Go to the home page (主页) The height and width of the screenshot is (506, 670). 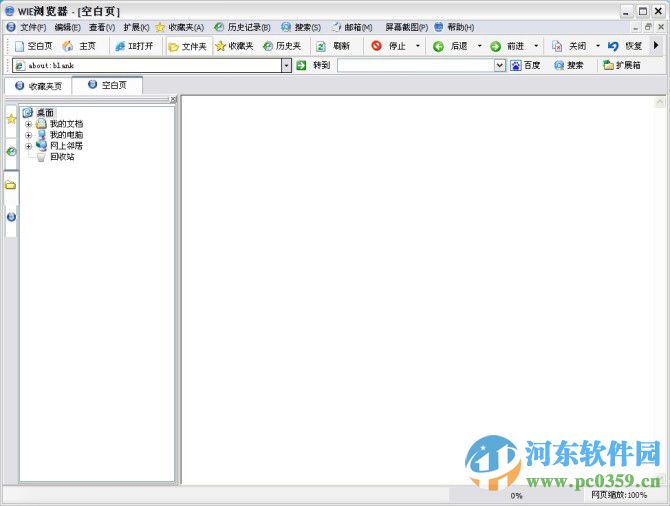pos(79,46)
